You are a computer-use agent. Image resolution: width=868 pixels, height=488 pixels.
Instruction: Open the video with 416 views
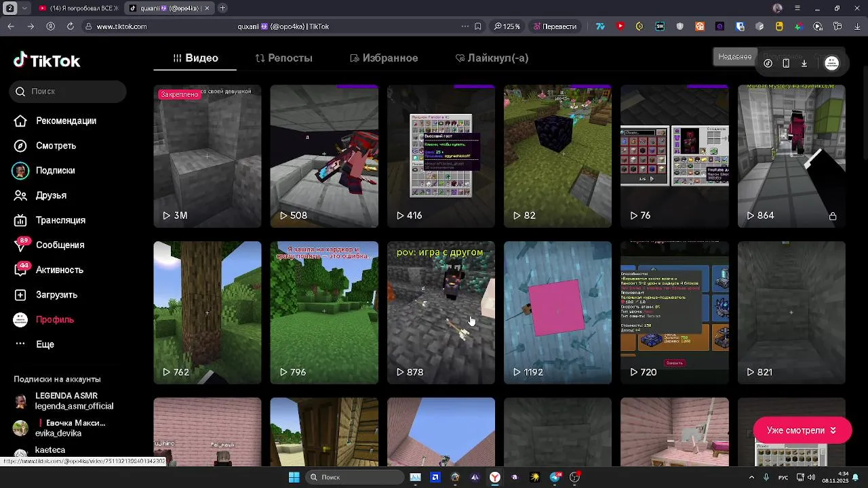tap(441, 156)
